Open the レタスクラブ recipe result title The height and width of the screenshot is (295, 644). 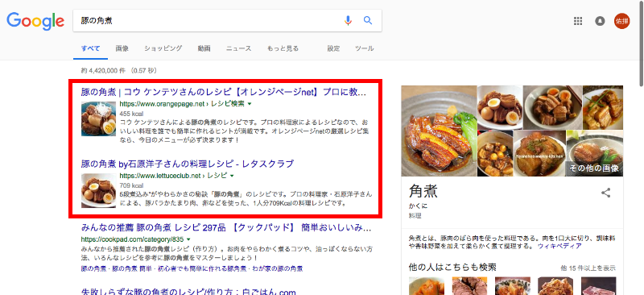188,164
